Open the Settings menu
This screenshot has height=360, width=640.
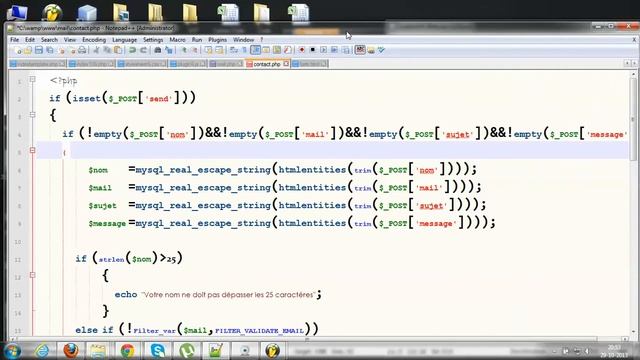tap(153, 40)
